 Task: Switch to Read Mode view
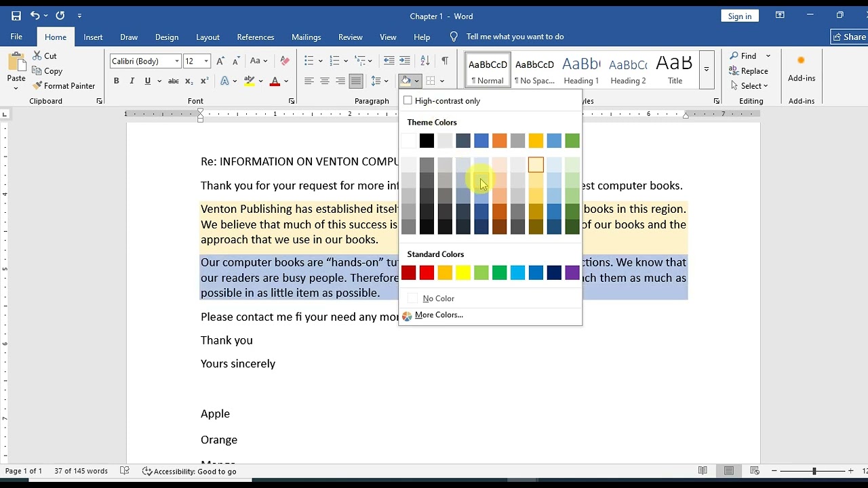click(703, 471)
